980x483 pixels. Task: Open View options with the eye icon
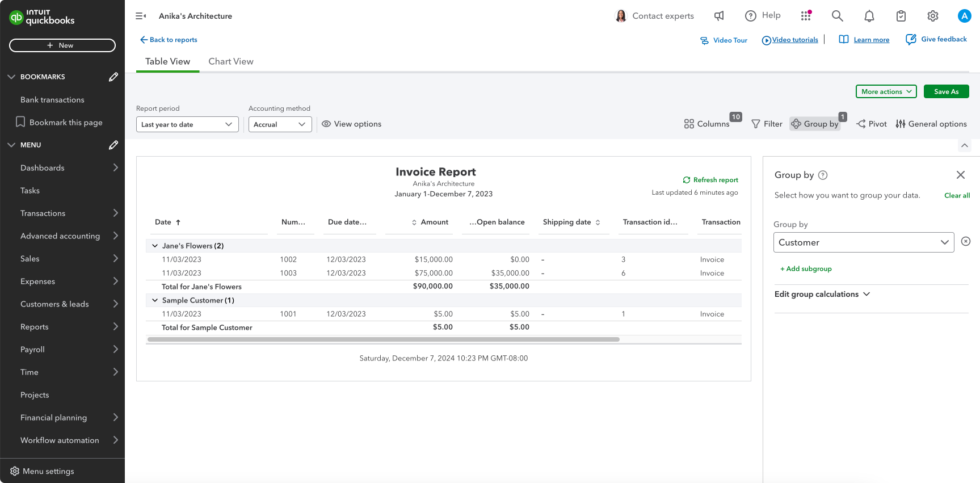coord(352,124)
